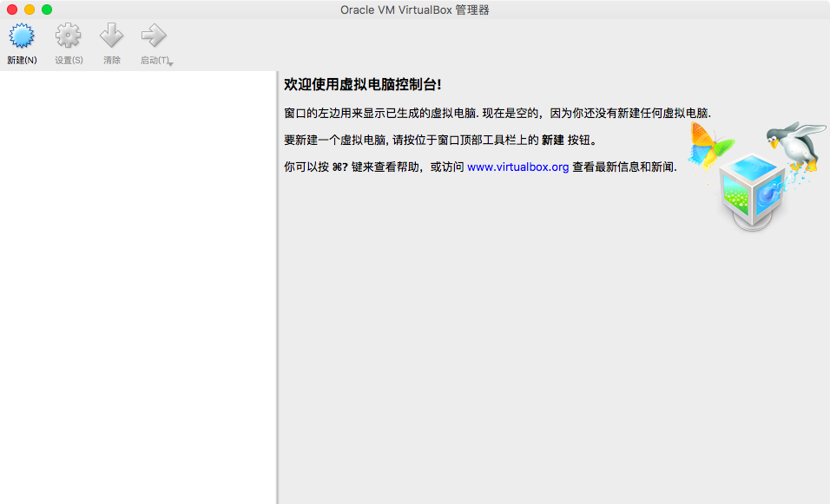Viewport: 830px width, 504px height.
Task: Click the sentence starting with 窗口的左边用来显示
Action: 497,113
